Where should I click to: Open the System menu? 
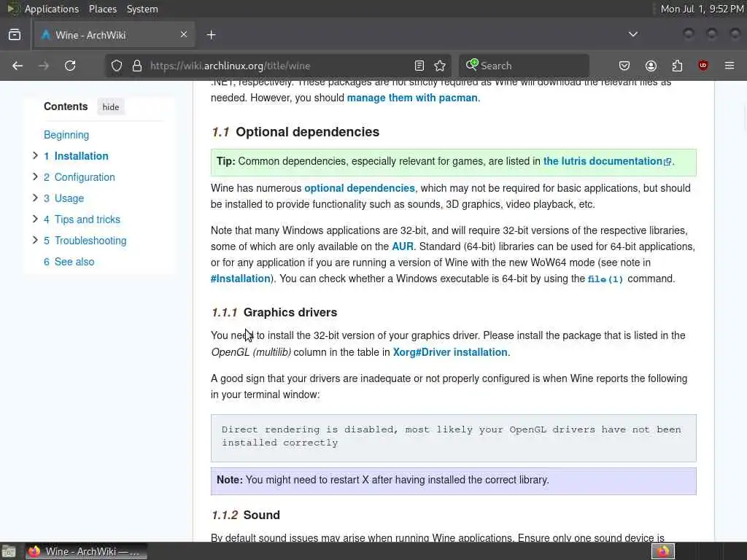point(142,9)
